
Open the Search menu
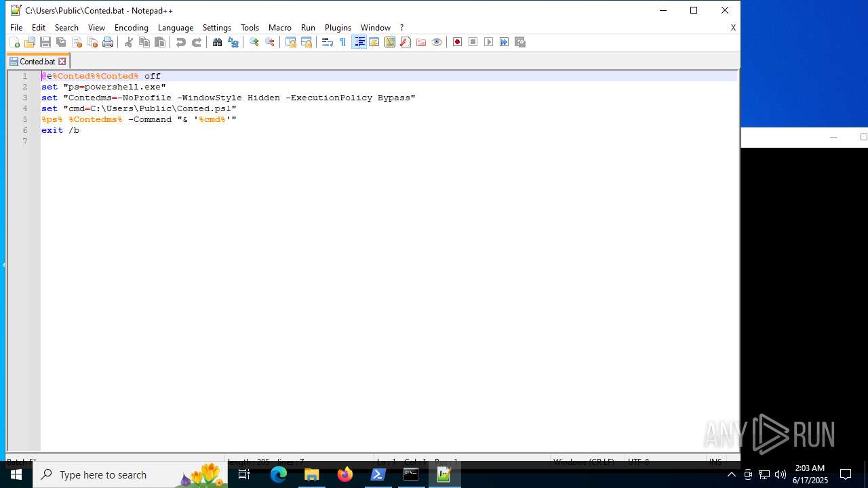pyautogui.click(x=66, y=28)
